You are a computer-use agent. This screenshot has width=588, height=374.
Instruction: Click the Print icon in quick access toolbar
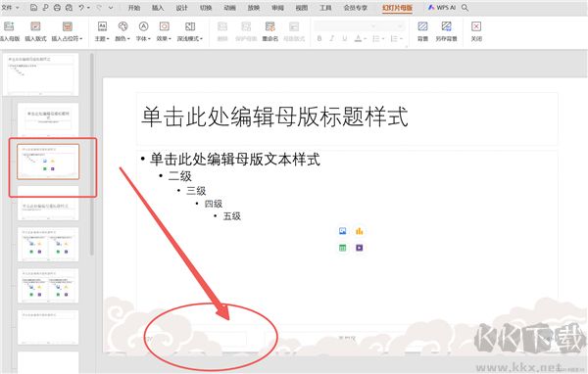57,7
